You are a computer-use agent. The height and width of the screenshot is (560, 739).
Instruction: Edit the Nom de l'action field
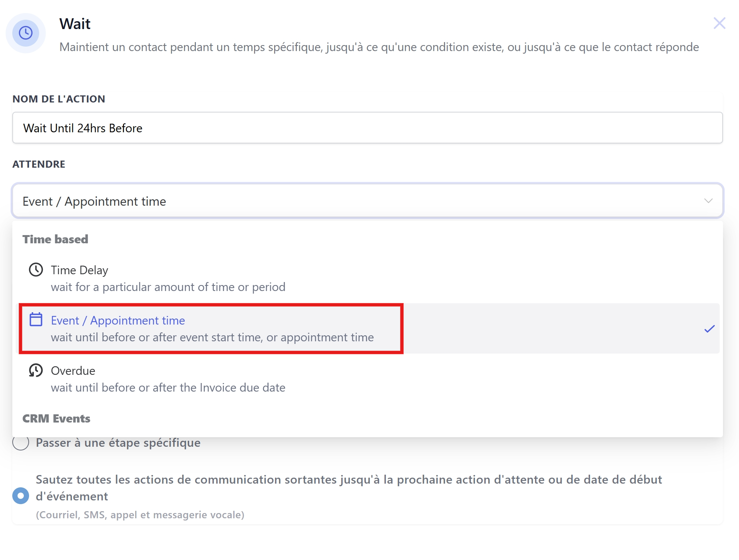point(367,128)
